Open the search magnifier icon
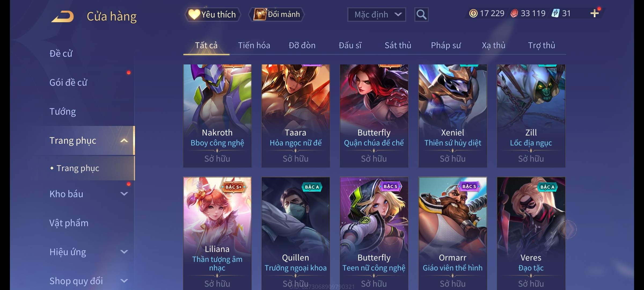This screenshot has width=644, height=290. tap(421, 15)
